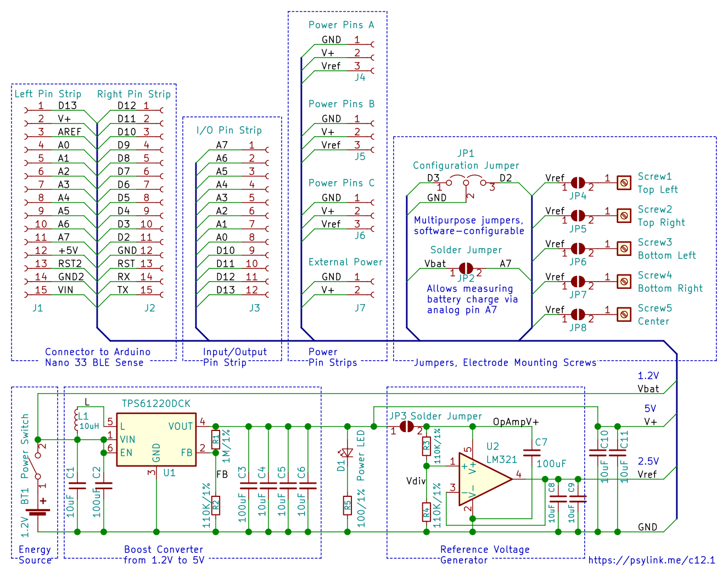Click the 'OpAmpV+' net label
Screen dimensions: 728x577
coord(516,422)
